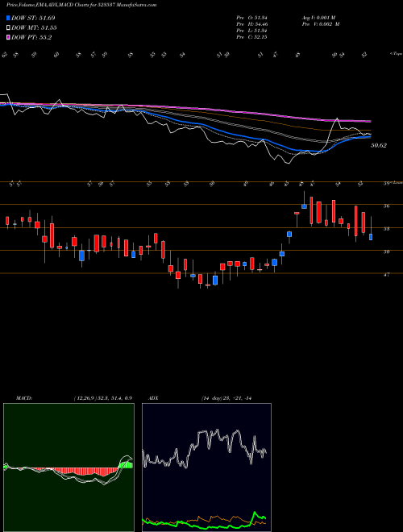This screenshot has height=532, width=403.
Task: Click the Pre V: 0.002 M text
Action: pos(321,24)
